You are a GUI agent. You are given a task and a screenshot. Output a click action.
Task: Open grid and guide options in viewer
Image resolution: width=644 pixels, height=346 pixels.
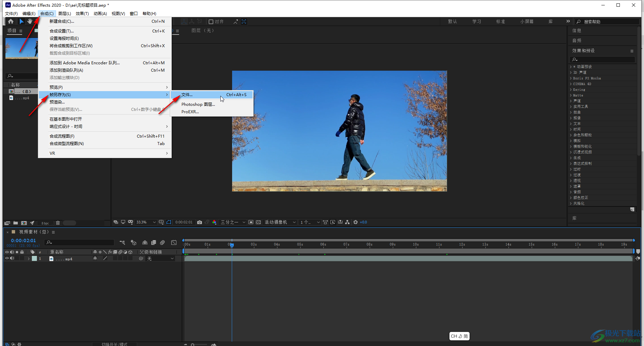tap(161, 222)
